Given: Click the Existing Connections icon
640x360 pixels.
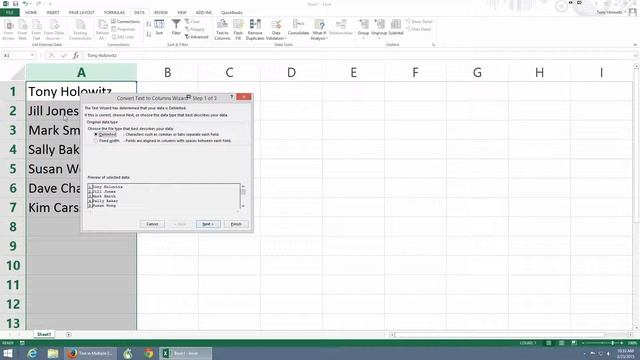Looking at the screenshot, I should tap(80, 29).
